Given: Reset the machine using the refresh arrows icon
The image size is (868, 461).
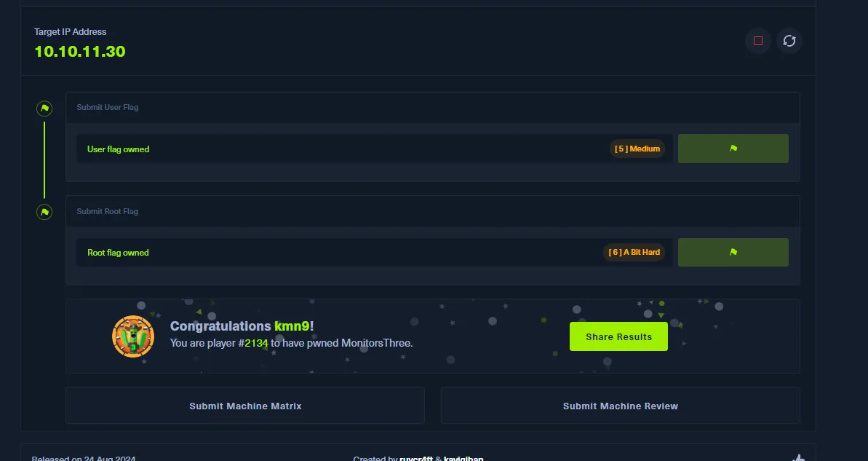Looking at the screenshot, I should (789, 41).
